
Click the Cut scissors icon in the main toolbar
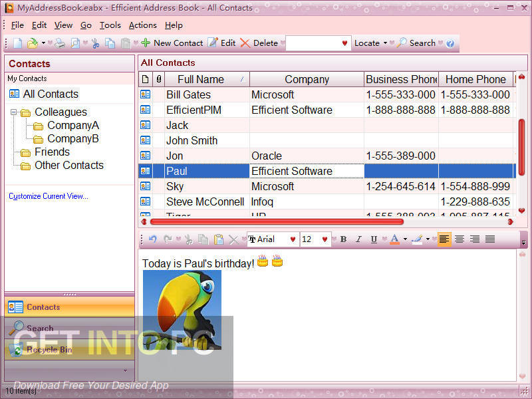pos(95,43)
